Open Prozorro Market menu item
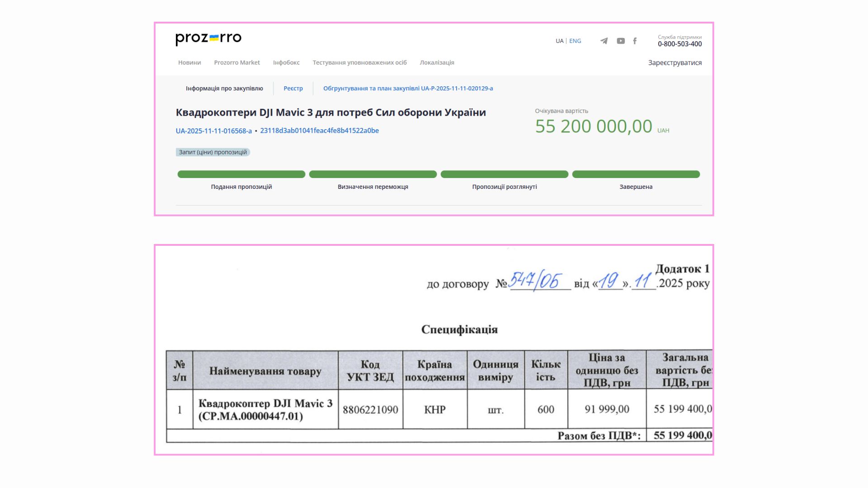The width and height of the screenshot is (868, 488). pyautogui.click(x=237, y=63)
